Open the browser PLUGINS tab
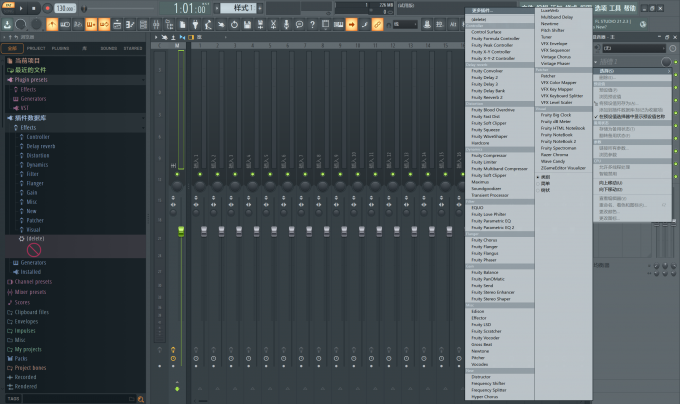Image resolution: width=680 pixels, height=404 pixels. click(x=60, y=48)
